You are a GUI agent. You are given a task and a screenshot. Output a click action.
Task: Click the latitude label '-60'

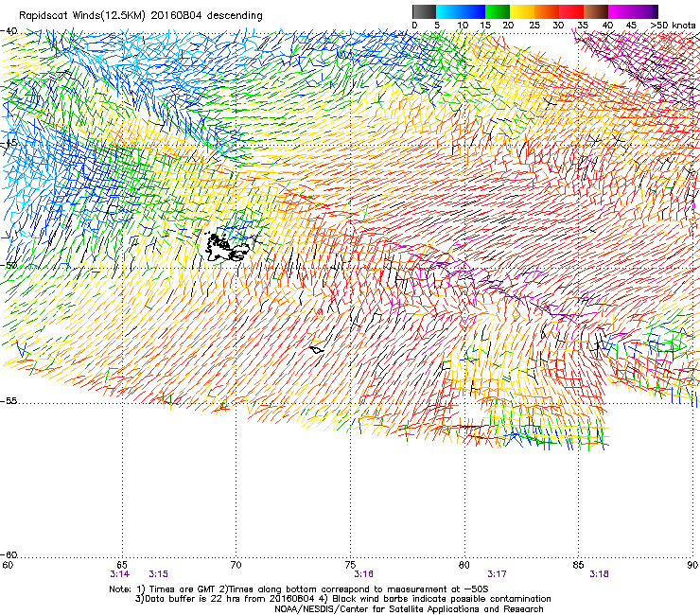click(x=9, y=554)
